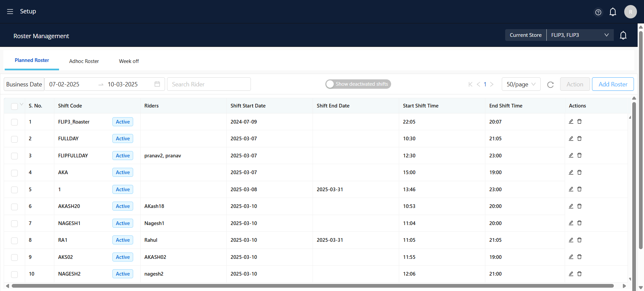Select the NAGESH1 row checkbox
Screen dimensions: 644x291
(14, 224)
